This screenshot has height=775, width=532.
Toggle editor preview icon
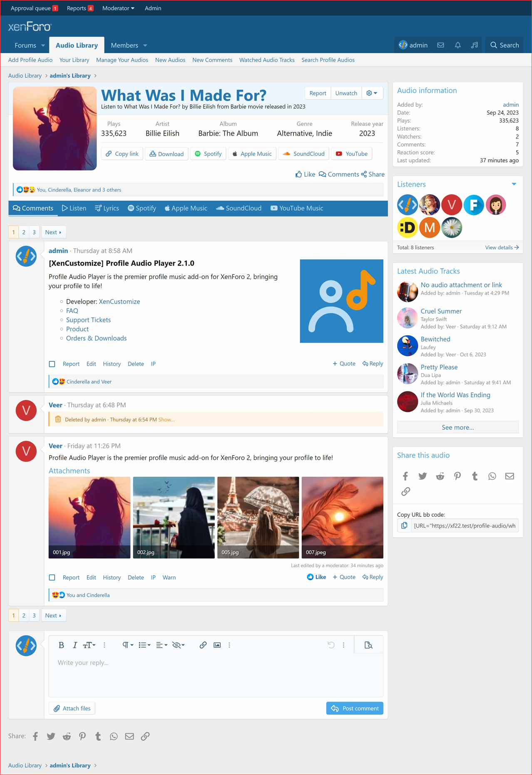click(368, 645)
